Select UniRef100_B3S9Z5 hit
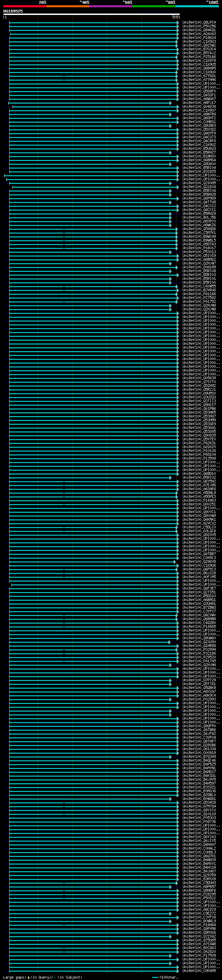The height and width of the screenshot is (980, 222). point(199,172)
